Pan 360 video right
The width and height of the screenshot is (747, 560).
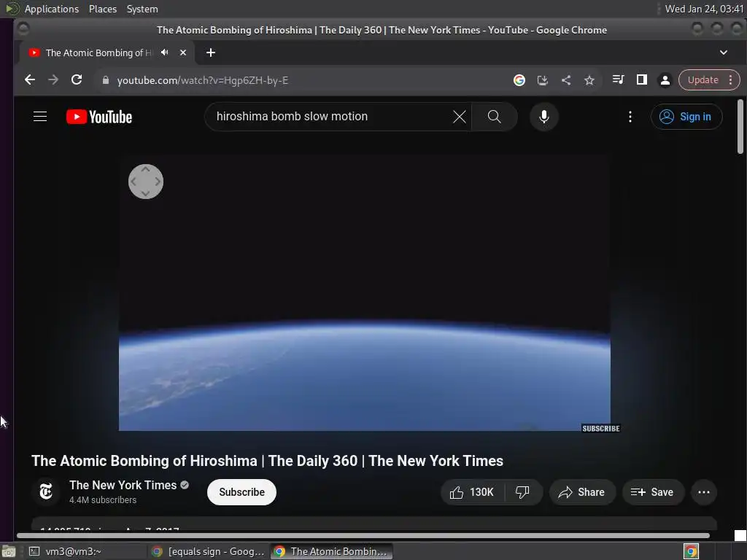coord(158,182)
